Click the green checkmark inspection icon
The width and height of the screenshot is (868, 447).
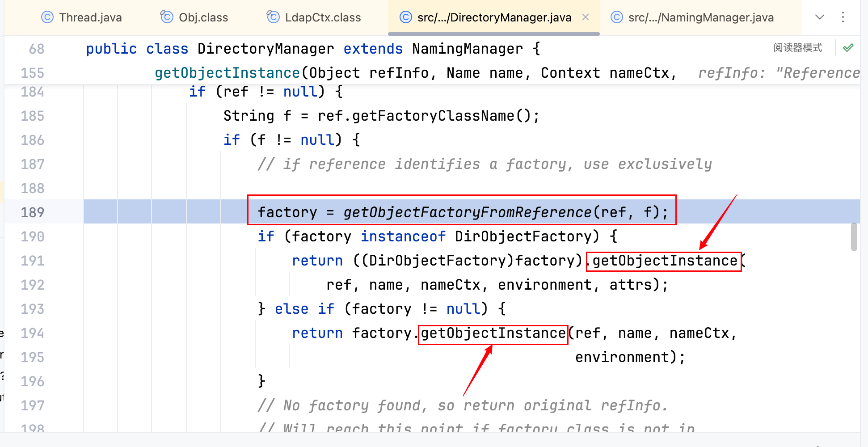tap(848, 48)
